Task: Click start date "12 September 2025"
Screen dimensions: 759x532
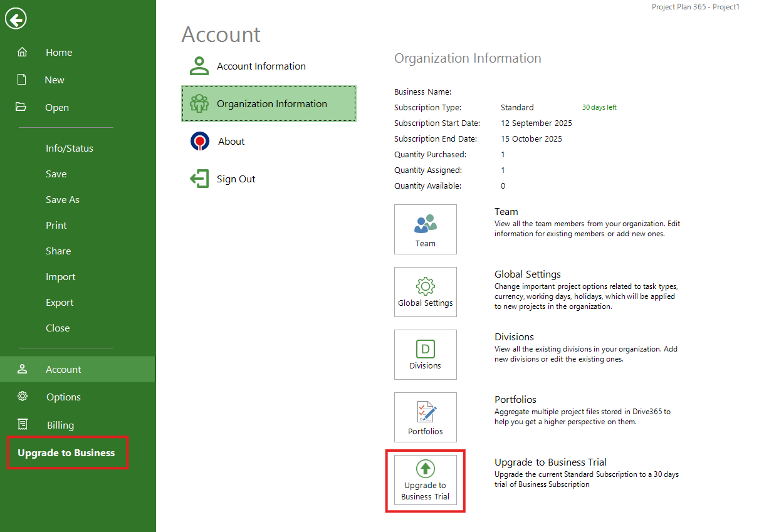Action: pyautogui.click(x=537, y=123)
